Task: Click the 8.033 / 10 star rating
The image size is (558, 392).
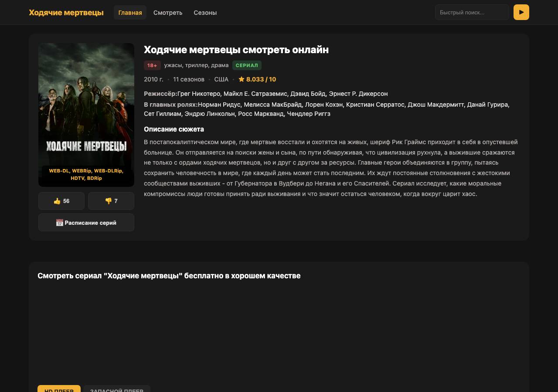Action: tap(257, 79)
